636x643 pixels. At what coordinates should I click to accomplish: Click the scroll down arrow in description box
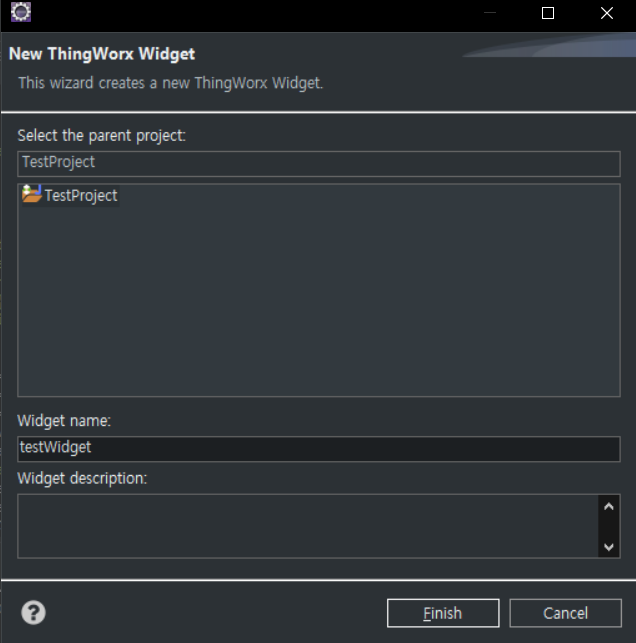click(608, 546)
